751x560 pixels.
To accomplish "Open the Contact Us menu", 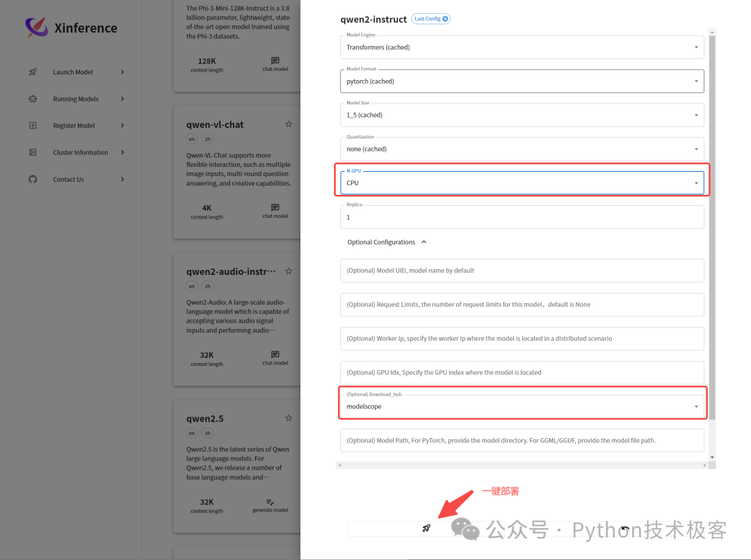I will point(76,179).
